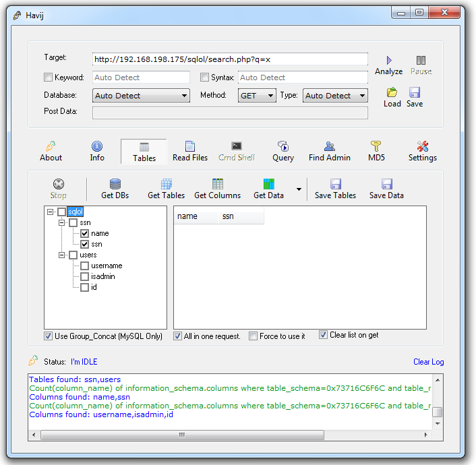Click Save Data icon
476x465 pixels.
click(387, 184)
